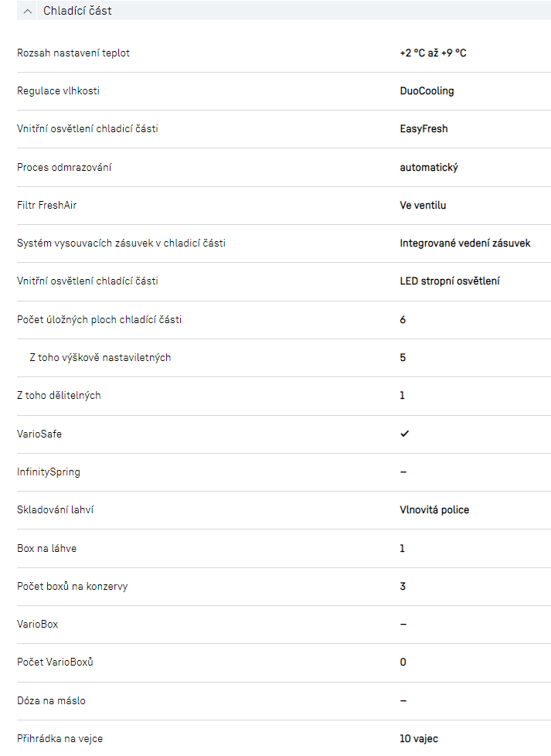The width and height of the screenshot is (551, 756).
Task: Click the VarioBox dash value
Action: (403, 624)
